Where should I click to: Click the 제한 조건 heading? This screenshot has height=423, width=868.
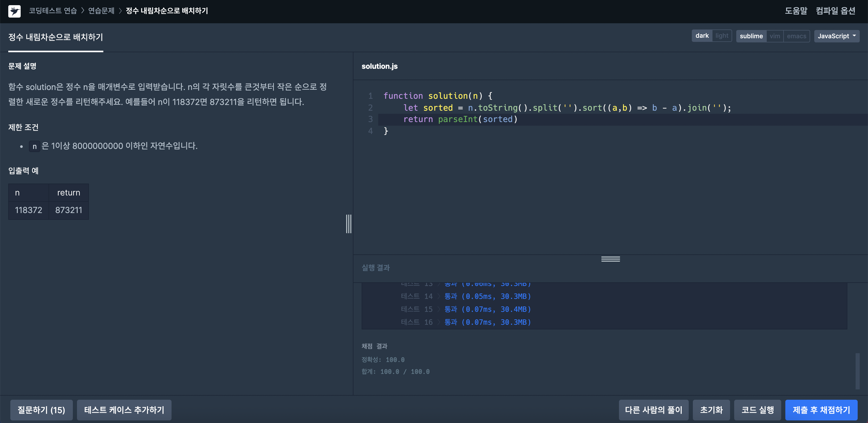click(x=23, y=127)
